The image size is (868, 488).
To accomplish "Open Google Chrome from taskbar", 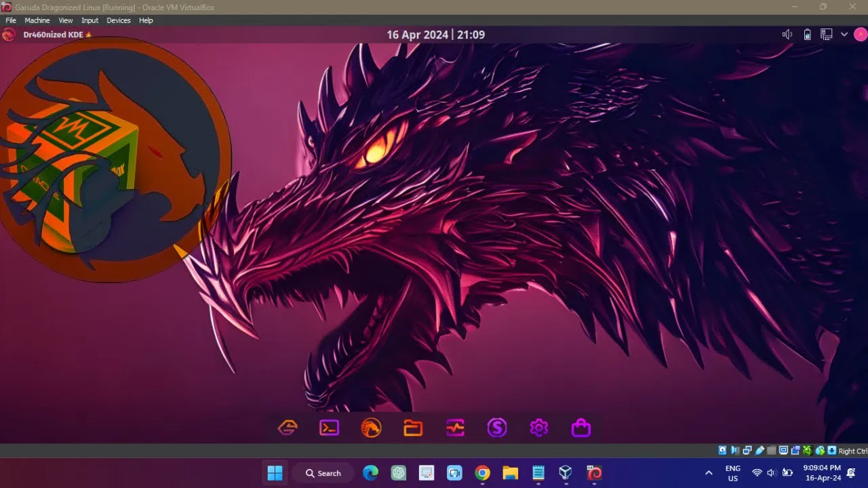I will [482, 473].
